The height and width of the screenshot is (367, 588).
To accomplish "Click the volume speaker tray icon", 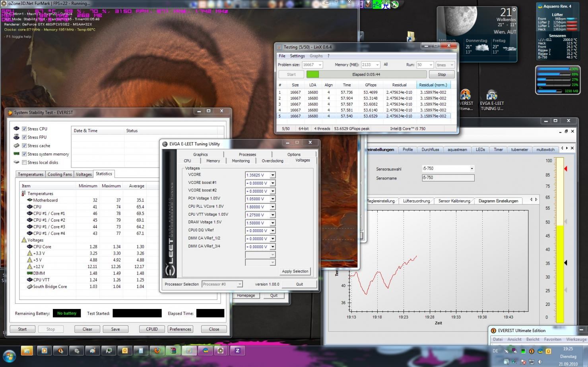I will click(540, 362).
